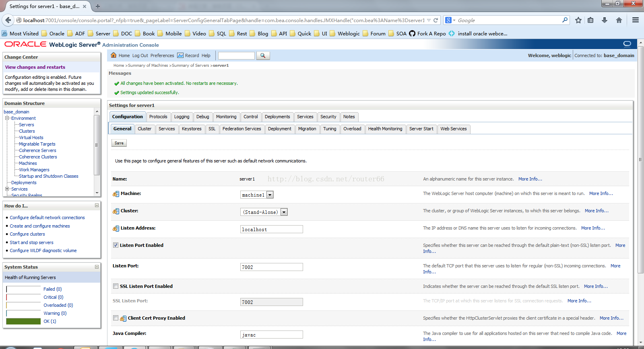Select Servers in Domain Structure tree
The width and height of the screenshot is (644, 349).
pos(27,125)
